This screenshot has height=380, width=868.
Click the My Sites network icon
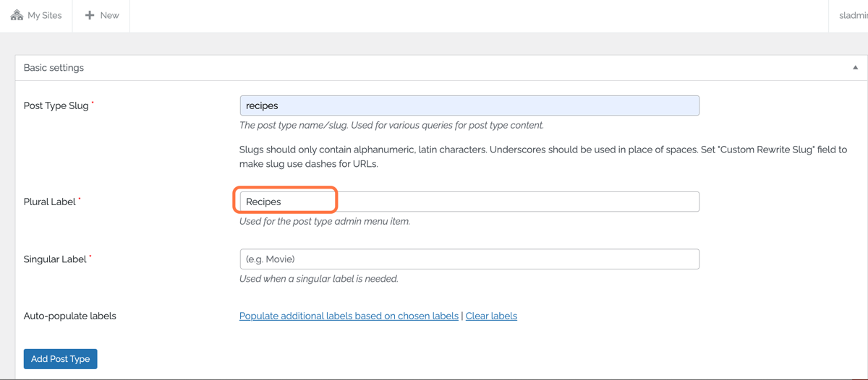pos(17,15)
